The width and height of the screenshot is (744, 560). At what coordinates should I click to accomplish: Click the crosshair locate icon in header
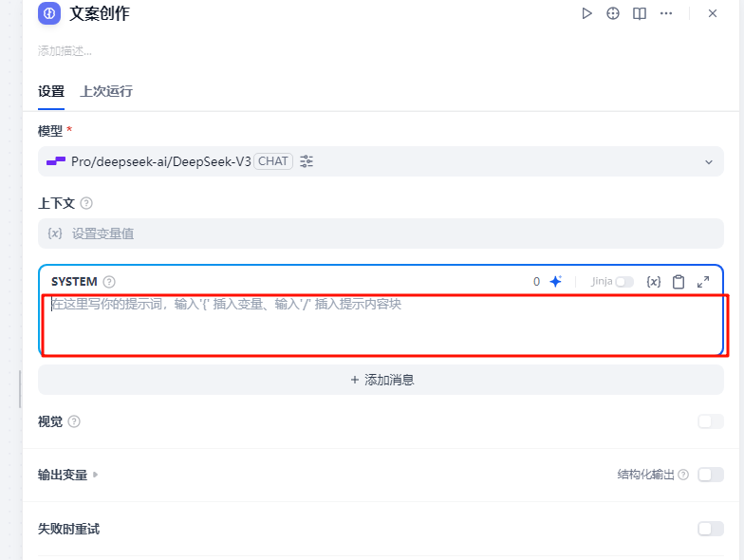[x=613, y=13]
